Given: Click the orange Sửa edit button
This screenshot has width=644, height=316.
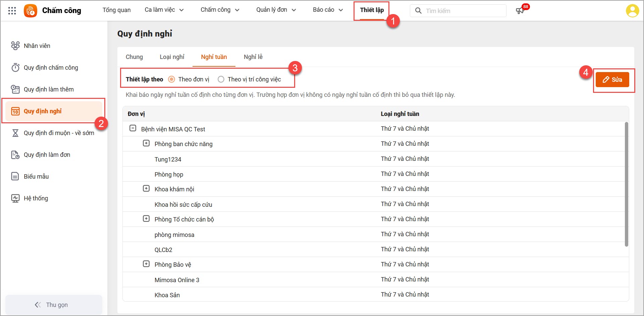Looking at the screenshot, I should 612,80.
